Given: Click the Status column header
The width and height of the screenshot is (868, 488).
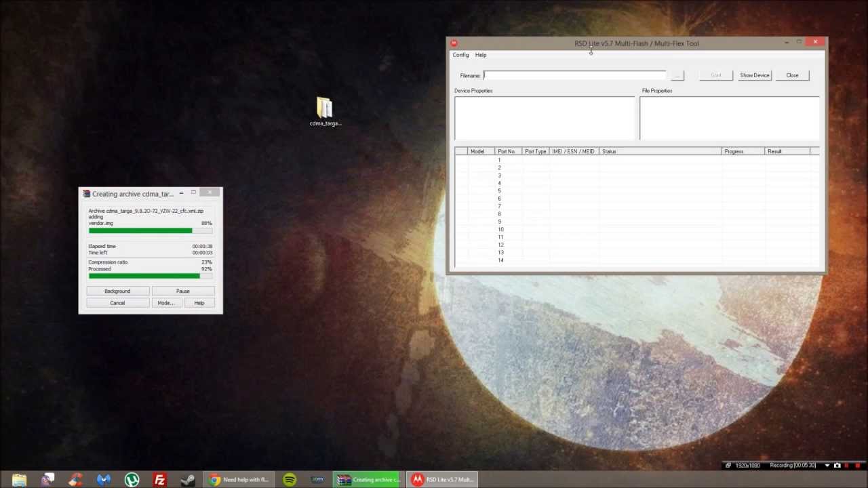Looking at the screenshot, I should tap(660, 151).
